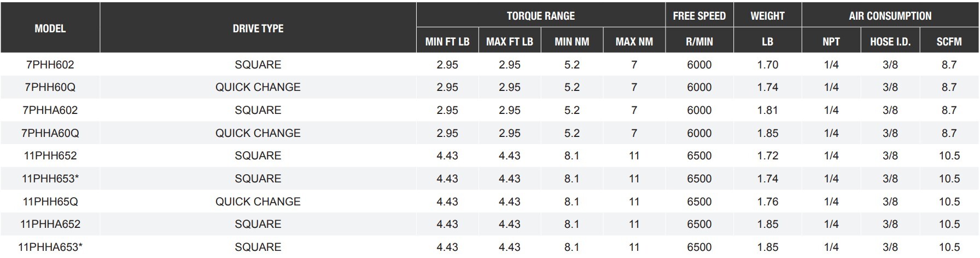Click model 11PHHA653* in last row
This screenshot has height=258, width=980.
click(50, 247)
